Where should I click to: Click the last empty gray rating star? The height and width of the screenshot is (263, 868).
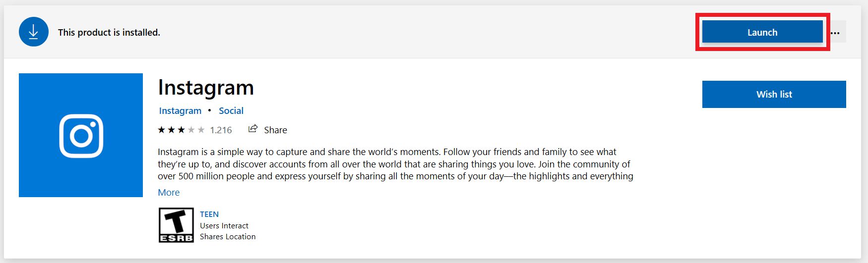201,130
